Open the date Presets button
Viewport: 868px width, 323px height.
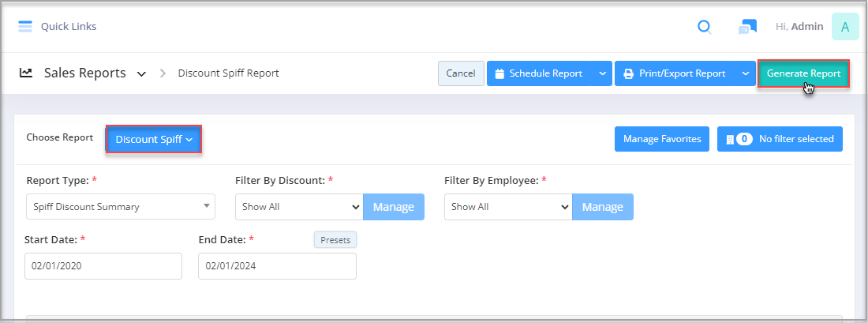click(335, 240)
